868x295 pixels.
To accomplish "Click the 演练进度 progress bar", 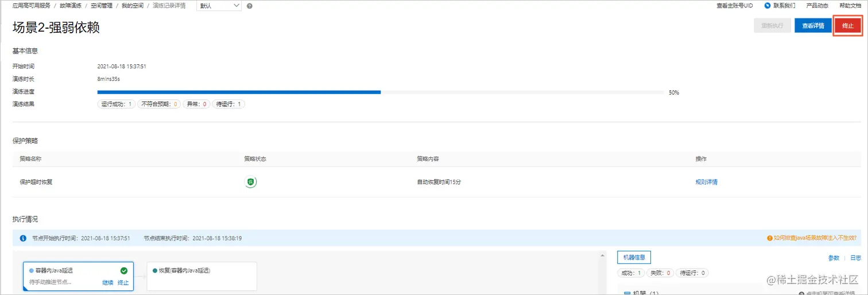I will 381,92.
